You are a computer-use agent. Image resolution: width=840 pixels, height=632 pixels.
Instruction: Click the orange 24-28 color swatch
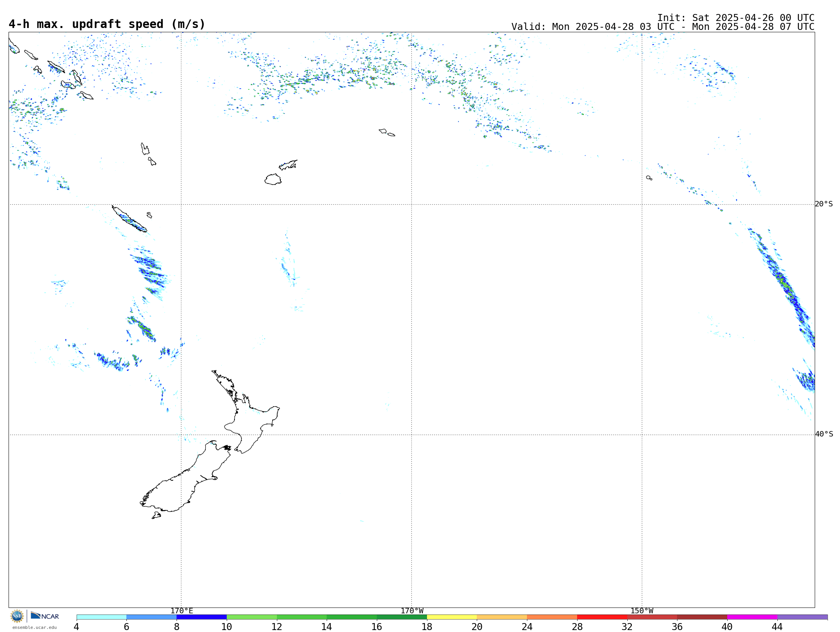(x=552, y=617)
